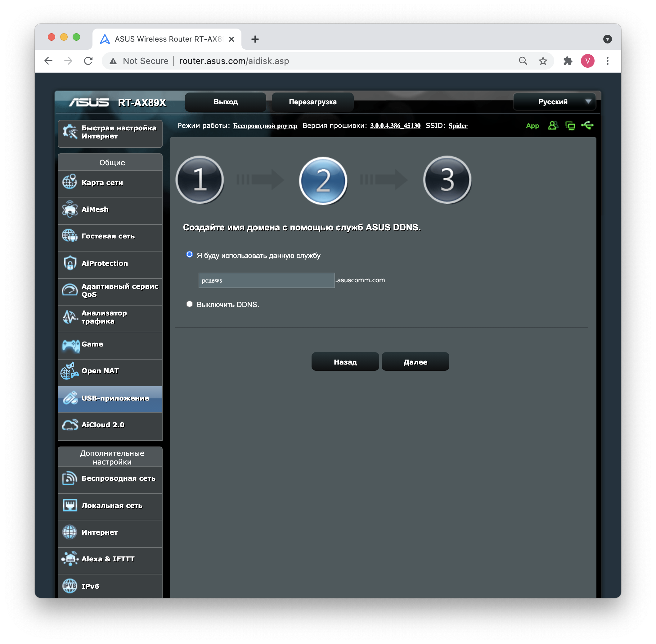Bookmark this page with star icon

coord(543,61)
